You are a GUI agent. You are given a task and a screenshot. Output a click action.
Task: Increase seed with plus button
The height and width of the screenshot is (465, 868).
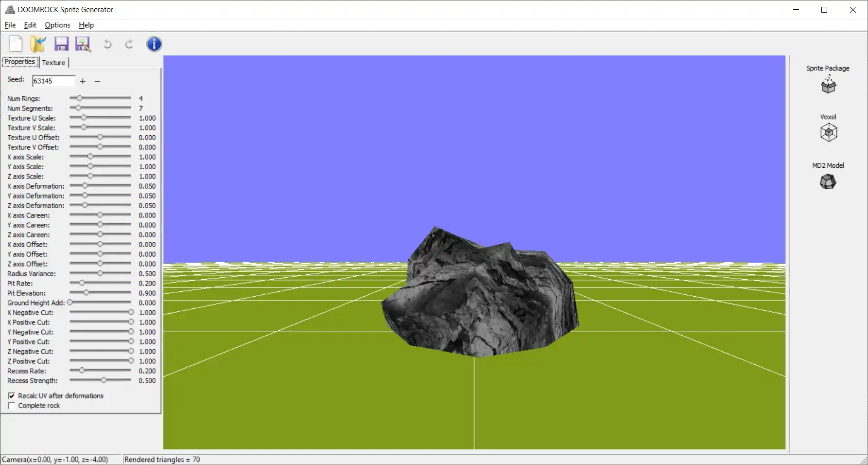coord(83,81)
